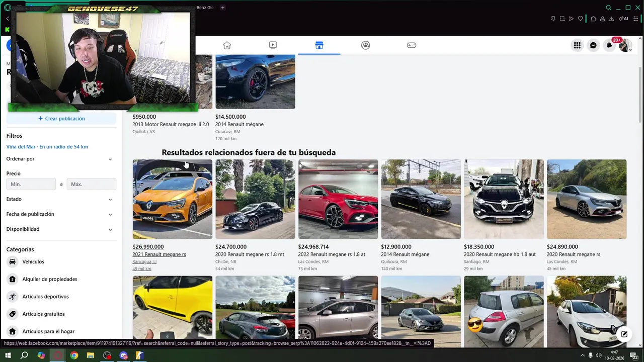Open Messenger chats icon
This screenshot has height=362, width=644.
(x=593, y=45)
